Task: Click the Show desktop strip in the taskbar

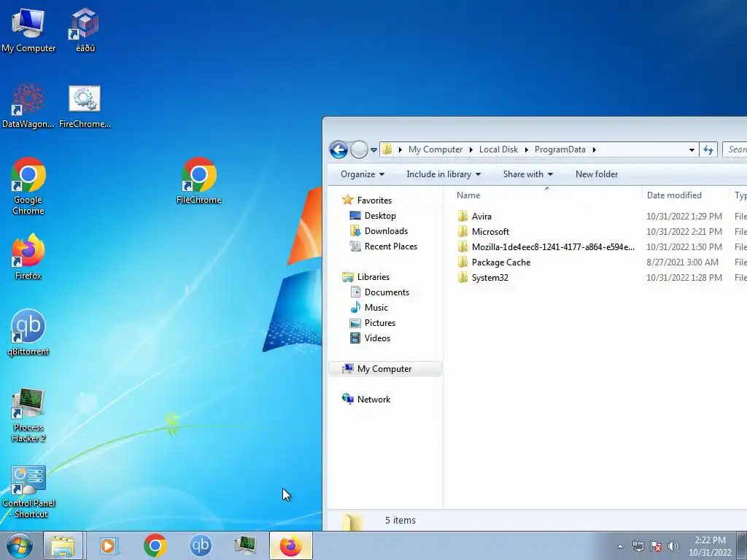Action: (x=742, y=545)
